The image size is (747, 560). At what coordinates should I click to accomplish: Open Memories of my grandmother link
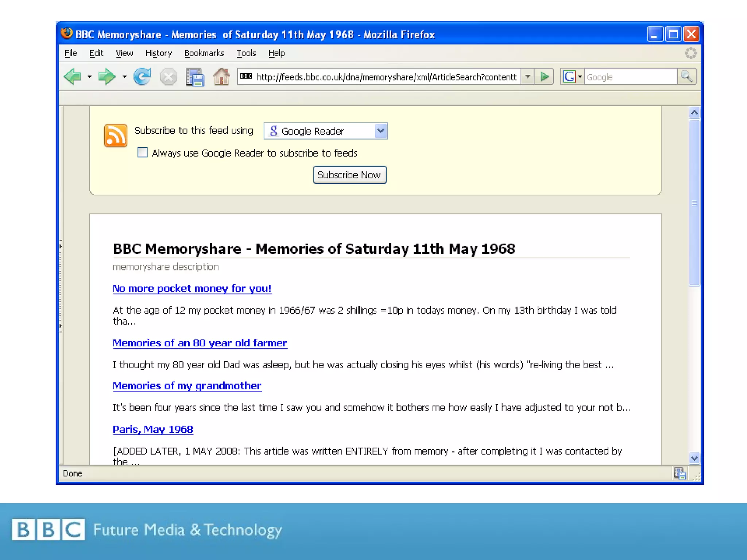187,386
